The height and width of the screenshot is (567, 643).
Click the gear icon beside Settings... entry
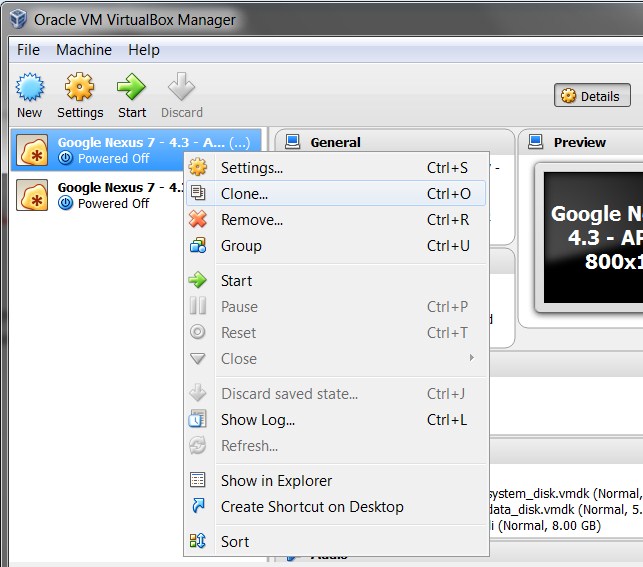point(198,167)
